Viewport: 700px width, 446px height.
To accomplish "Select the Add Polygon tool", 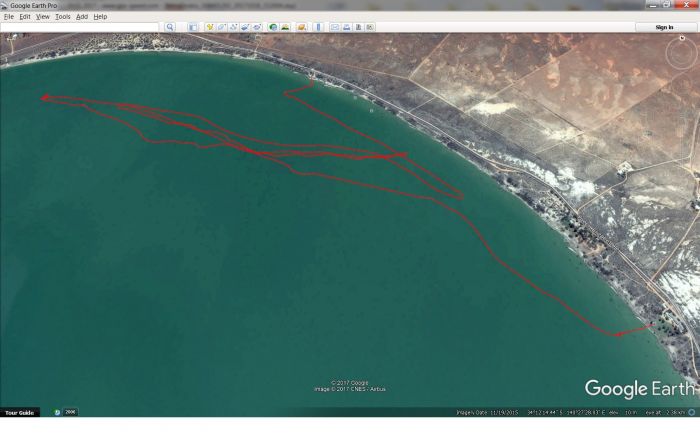I will (221, 27).
